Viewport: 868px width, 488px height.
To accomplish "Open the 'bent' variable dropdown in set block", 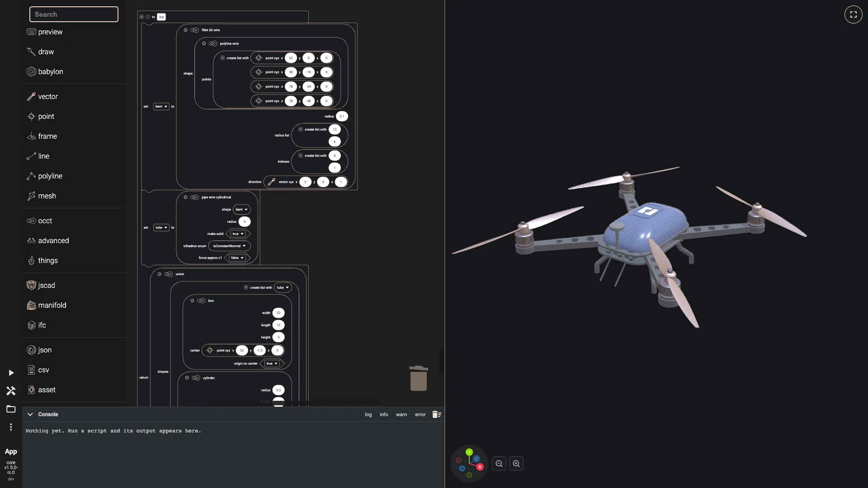I will [x=161, y=107].
